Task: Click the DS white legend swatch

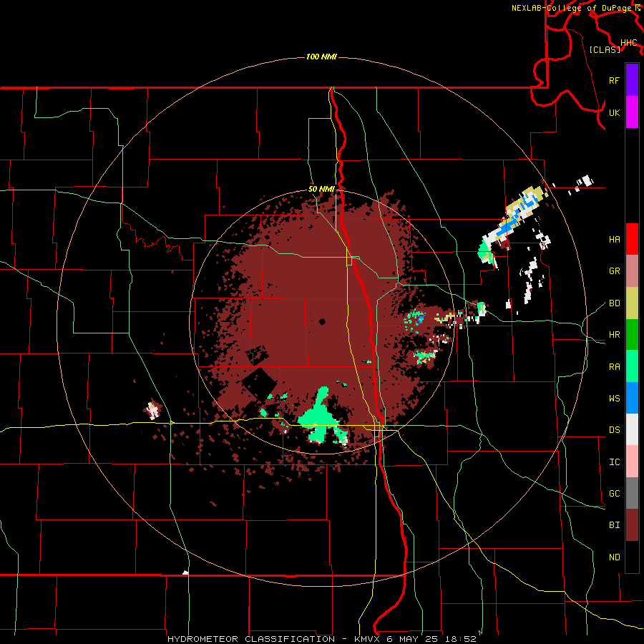Action: coord(632,429)
